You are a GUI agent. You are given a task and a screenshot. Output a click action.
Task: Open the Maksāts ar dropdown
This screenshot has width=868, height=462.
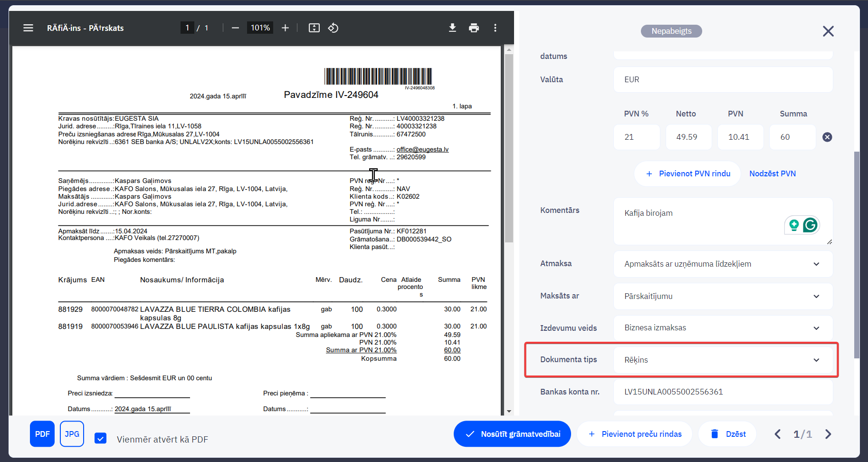(723, 297)
